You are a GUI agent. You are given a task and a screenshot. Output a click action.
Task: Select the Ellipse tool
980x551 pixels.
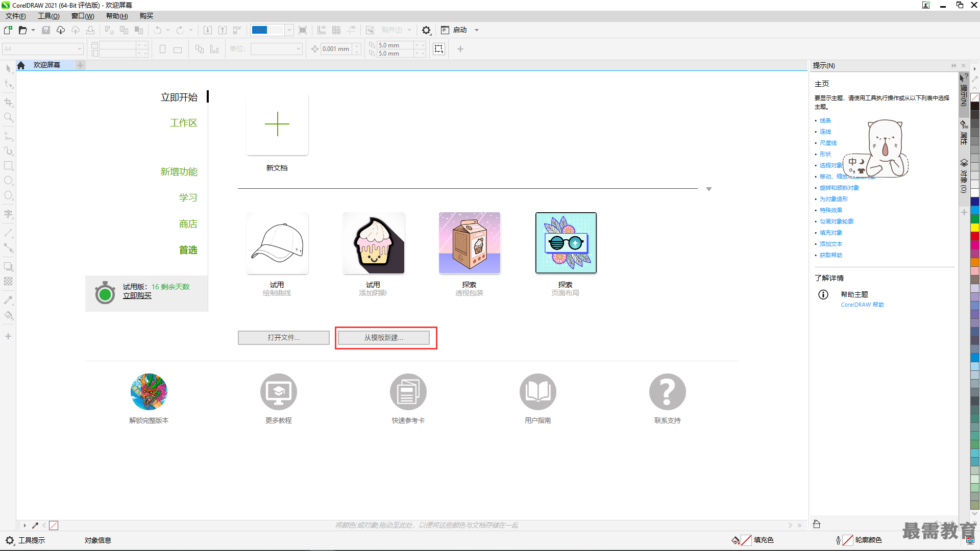8,181
